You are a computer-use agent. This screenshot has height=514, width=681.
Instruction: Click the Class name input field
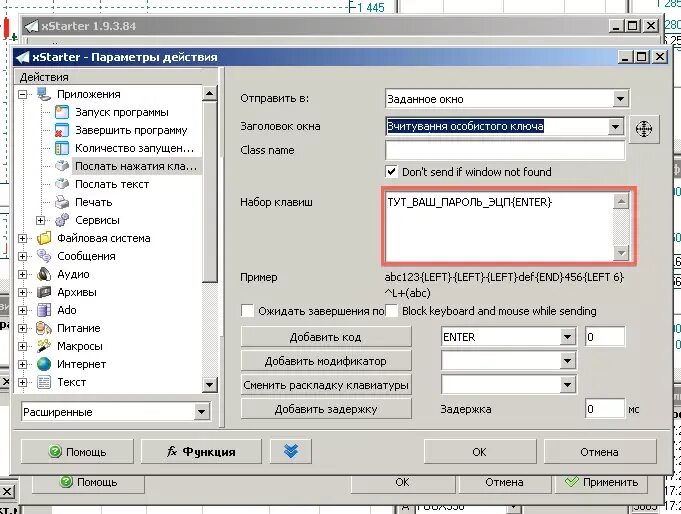(x=505, y=150)
